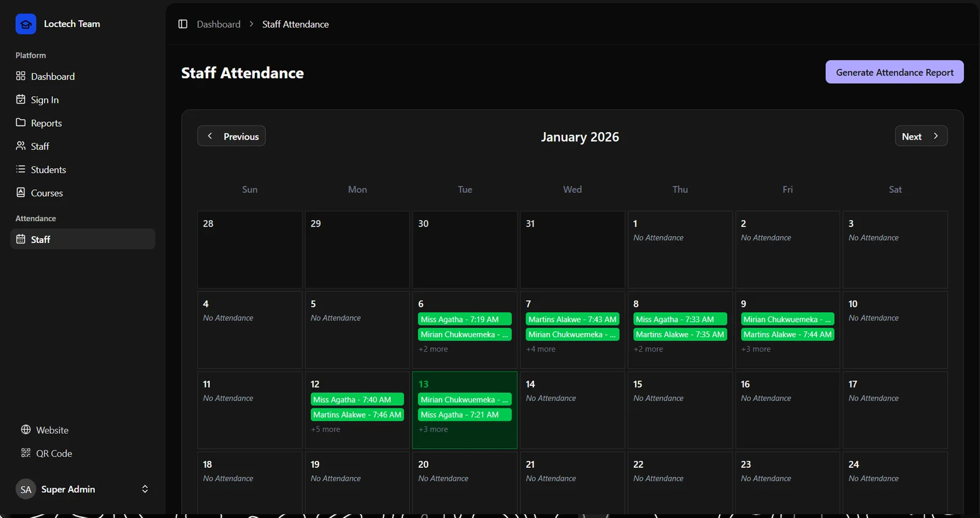Go to Previous month

(x=232, y=136)
